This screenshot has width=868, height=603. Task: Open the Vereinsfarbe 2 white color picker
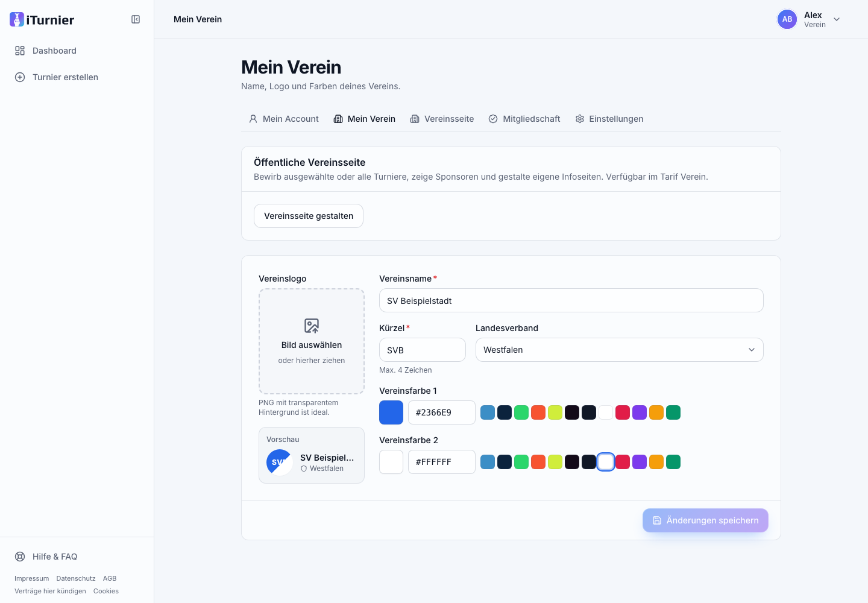coord(391,462)
